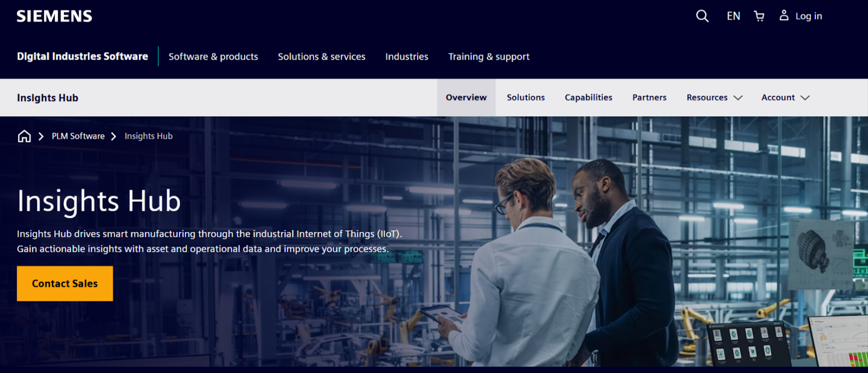The height and width of the screenshot is (373, 868).
Task: Open the Industries menu
Action: [407, 56]
